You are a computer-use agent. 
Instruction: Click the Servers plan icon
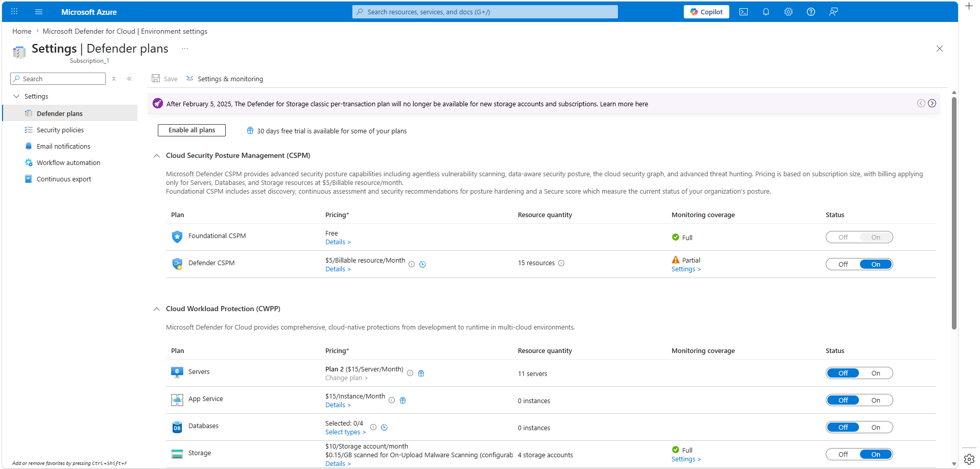(x=177, y=372)
